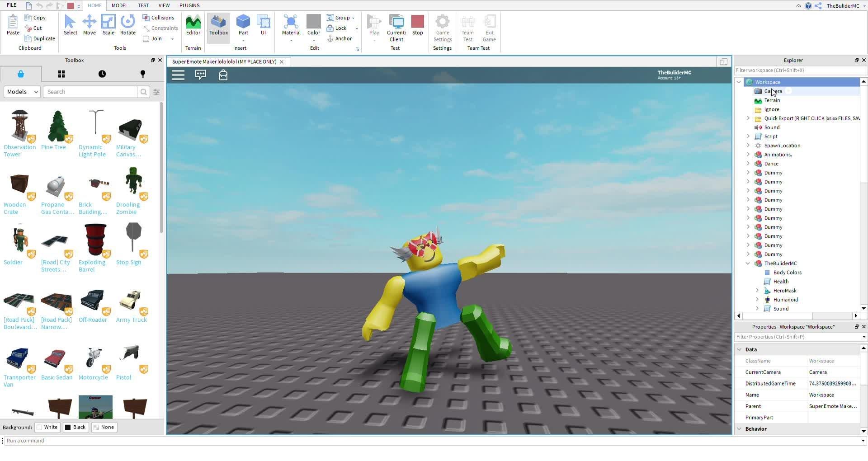Switch Toolbox to the Recent tab
Screen dimensions: 868x461
point(102,74)
